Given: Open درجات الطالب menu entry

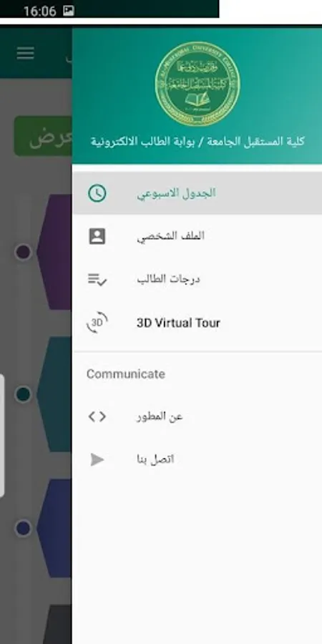Looking at the screenshot, I should click(x=197, y=280).
